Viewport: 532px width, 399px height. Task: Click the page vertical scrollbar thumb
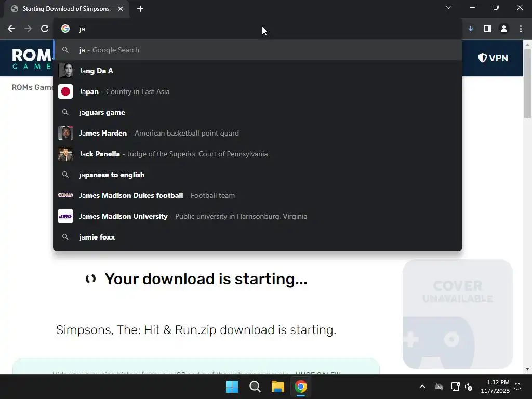(527, 83)
